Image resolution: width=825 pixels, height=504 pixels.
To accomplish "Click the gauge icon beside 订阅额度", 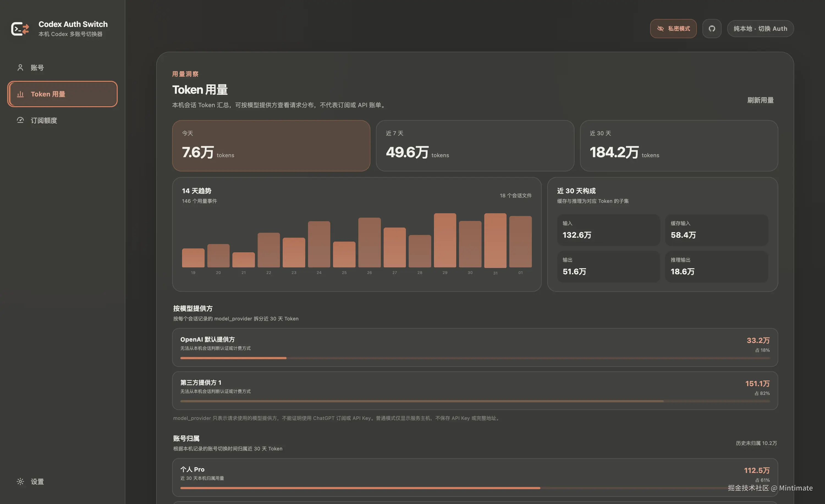I will tap(20, 120).
